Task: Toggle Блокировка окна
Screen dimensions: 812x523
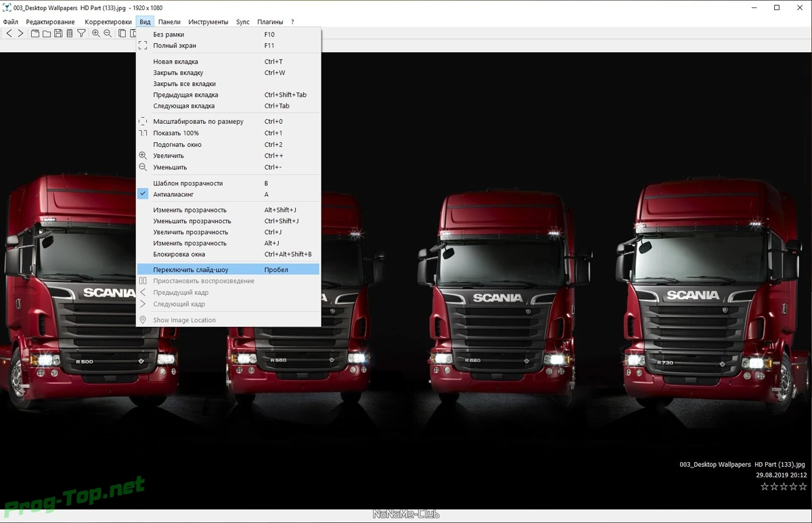Action: [228, 254]
